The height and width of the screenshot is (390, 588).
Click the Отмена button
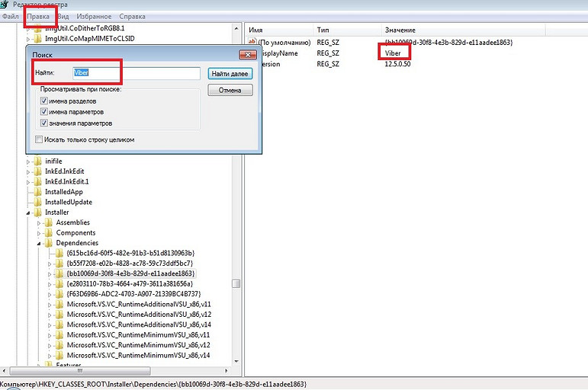click(230, 90)
